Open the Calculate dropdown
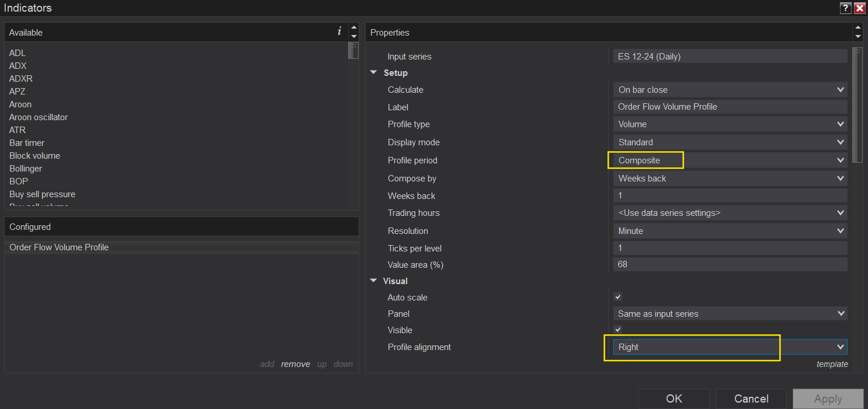 pos(730,90)
